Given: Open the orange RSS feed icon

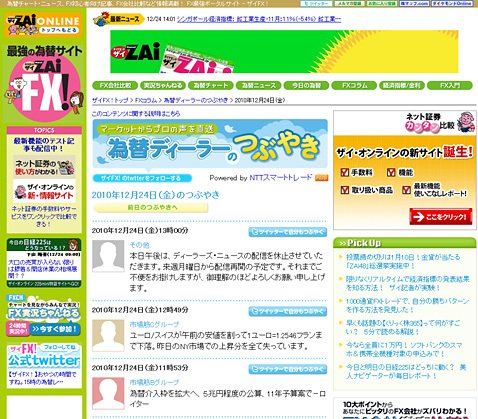Looking at the screenshot, I should click(322, 178).
